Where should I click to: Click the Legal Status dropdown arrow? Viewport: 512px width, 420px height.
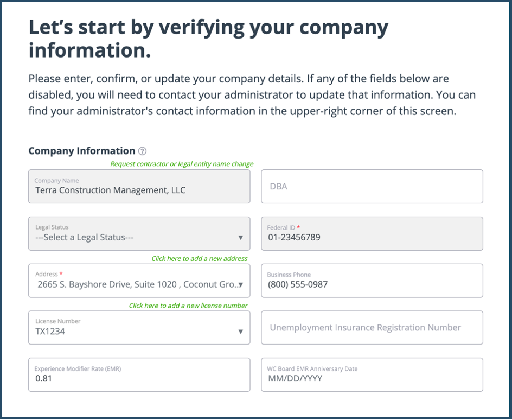click(241, 238)
